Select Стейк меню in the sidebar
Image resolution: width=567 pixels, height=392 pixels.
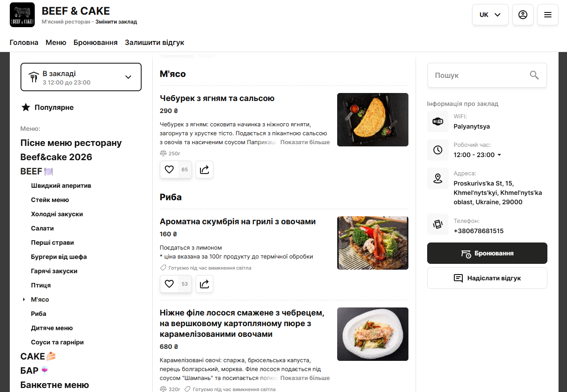tap(50, 200)
